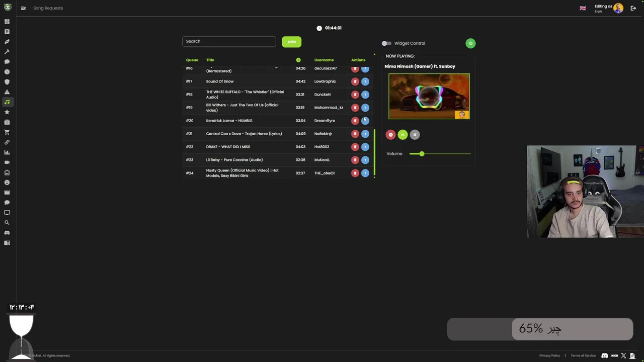This screenshot has width=644, height=362.
Task: Click the green power button beside Widget Control
Action: [x=470, y=43]
